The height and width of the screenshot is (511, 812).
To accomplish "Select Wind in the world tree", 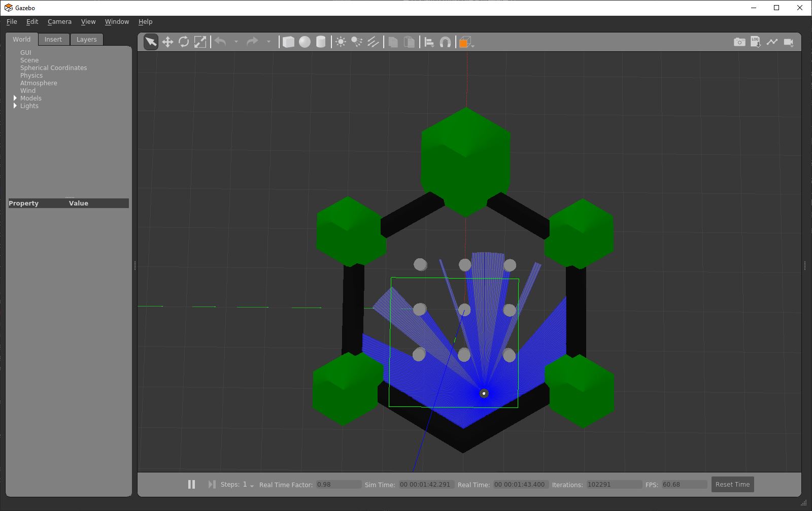I will (x=27, y=90).
